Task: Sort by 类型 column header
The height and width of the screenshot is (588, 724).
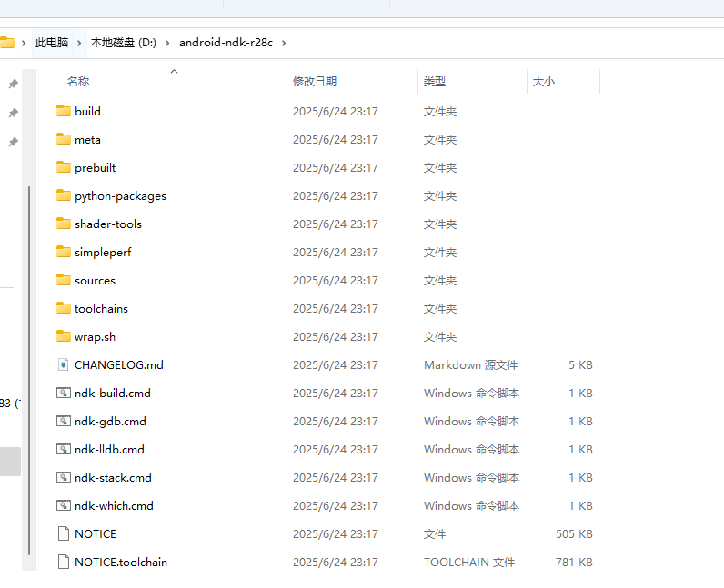Action: click(435, 82)
